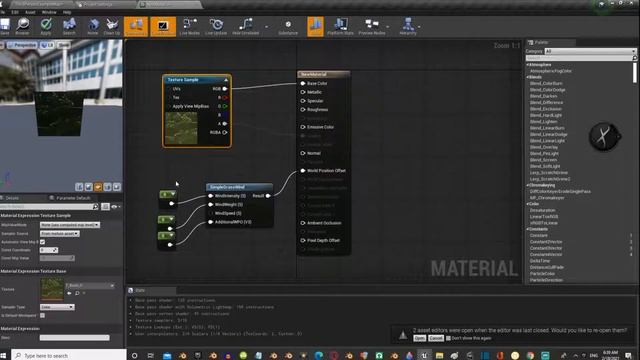The image size is (640, 360).
Task: Click the use selected asset arrow icon
Action: [x=69, y=293]
